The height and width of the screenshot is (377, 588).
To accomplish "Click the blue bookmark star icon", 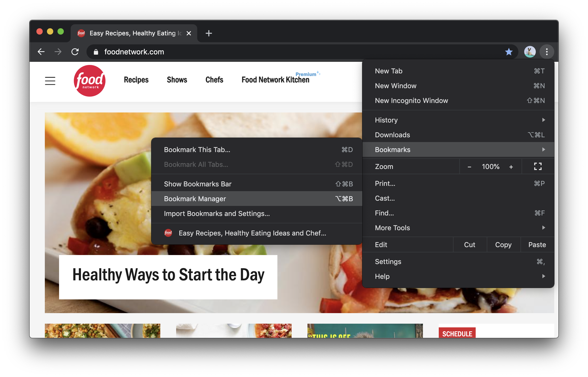I will [x=509, y=52].
